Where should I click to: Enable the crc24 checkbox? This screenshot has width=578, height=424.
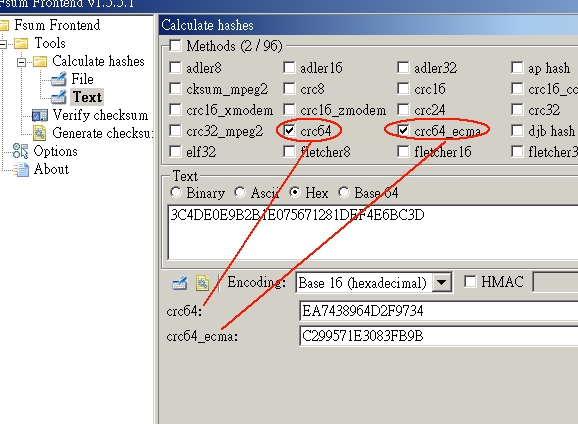click(x=403, y=110)
